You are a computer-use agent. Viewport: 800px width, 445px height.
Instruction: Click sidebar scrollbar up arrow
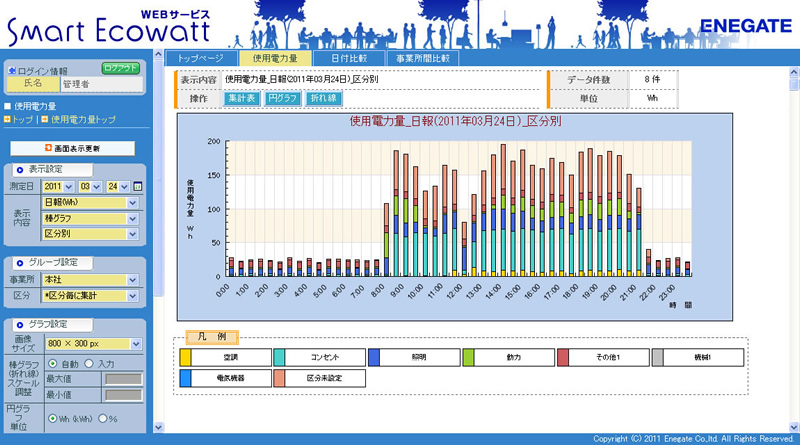pos(158,54)
